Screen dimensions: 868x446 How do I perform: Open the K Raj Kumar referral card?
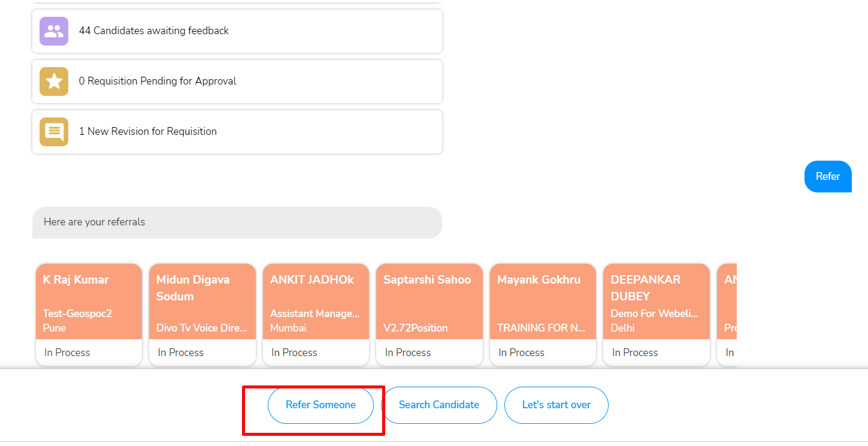click(x=89, y=315)
